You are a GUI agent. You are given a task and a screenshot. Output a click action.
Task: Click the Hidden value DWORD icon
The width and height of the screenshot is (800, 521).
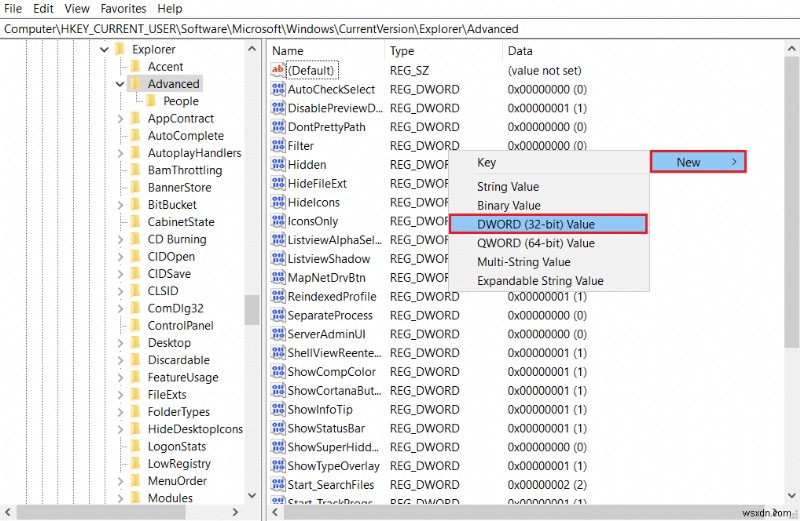tap(278, 165)
